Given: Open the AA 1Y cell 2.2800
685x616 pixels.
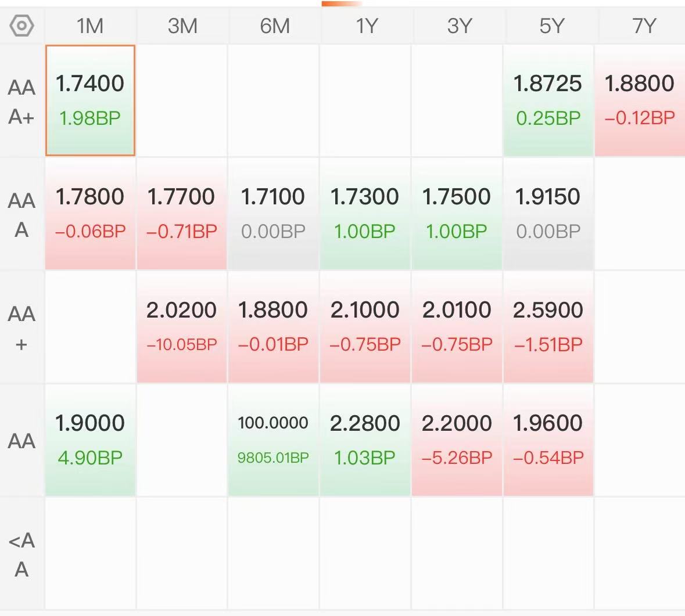Looking at the screenshot, I should coord(365,440).
